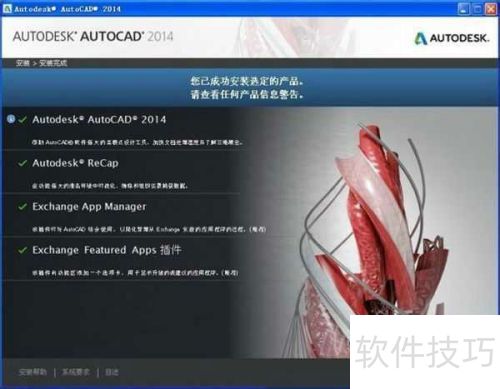The height and width of the screenshot is (389, 500).
Task: Minimize the AutoCAD 2014 installer window
Action: [463, 9]
